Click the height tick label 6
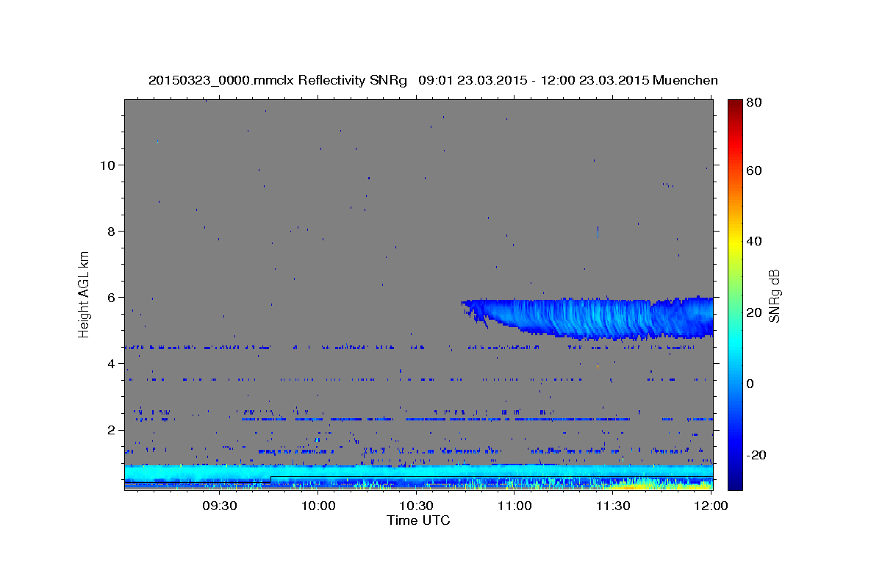 pos(112,297)
